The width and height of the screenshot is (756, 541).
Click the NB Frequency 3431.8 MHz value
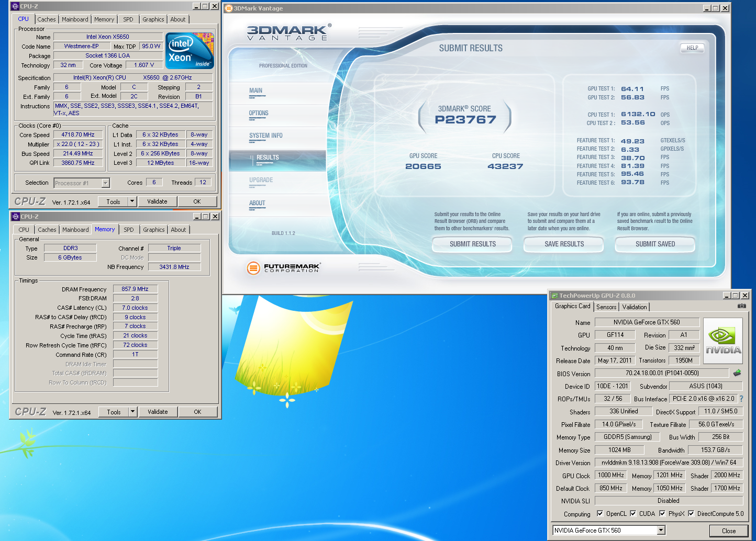pyautogui.click(x=174, y=267)
